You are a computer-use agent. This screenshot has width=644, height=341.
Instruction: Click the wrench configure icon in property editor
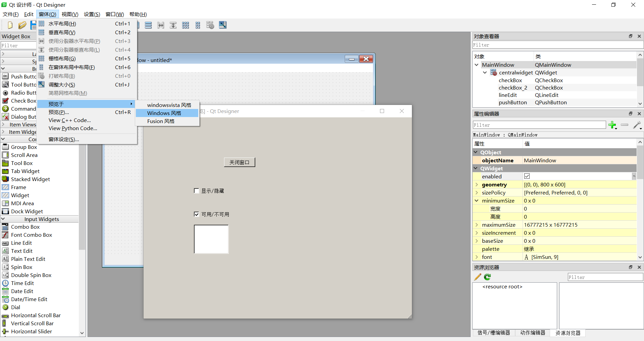(637, 125)
